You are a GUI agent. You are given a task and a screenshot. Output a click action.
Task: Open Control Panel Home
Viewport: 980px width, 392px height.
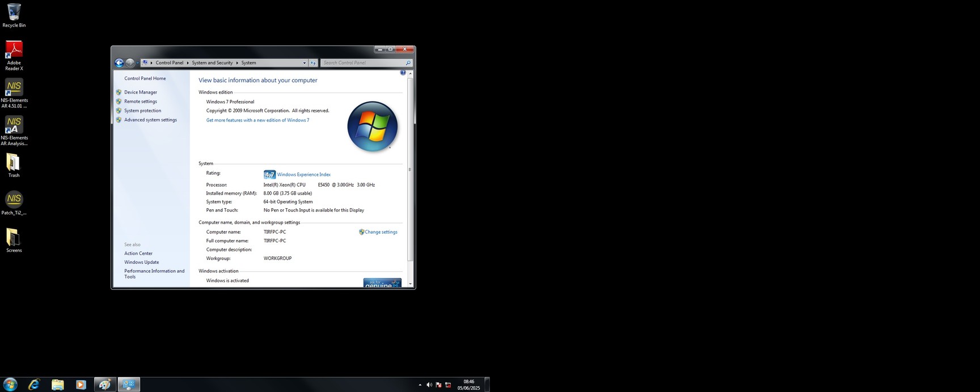[x=145, y=79]
